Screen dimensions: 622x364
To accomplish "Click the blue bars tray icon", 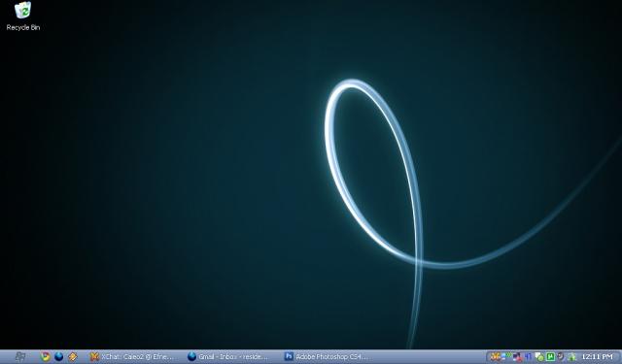I will tap(528, 357).
